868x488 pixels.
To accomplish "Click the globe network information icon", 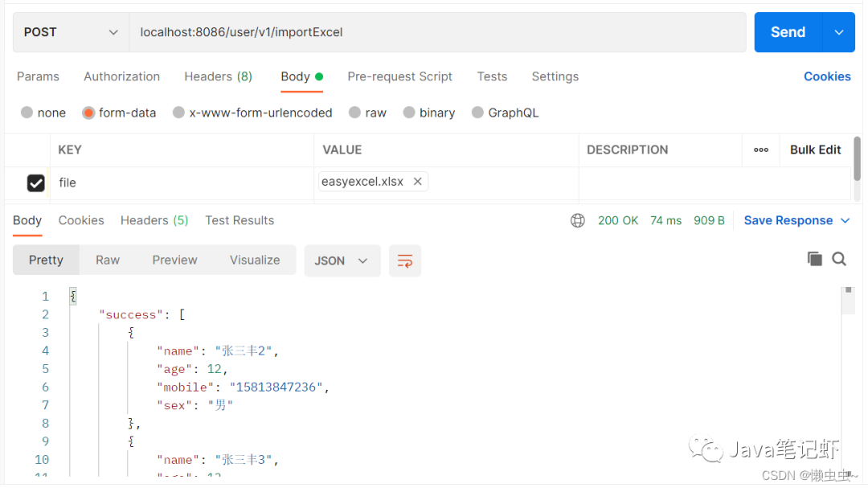I will click(577, 221).
